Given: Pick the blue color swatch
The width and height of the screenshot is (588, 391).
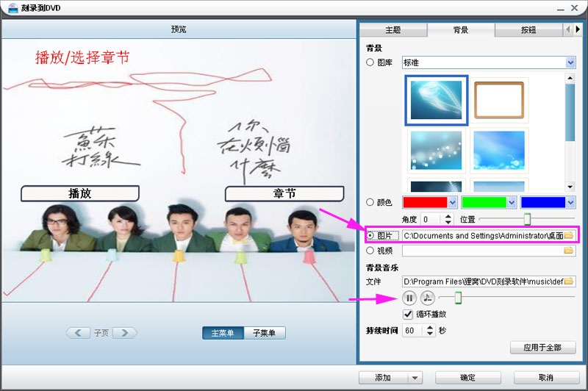Looking at the screenshot, I should click(543, 202).
